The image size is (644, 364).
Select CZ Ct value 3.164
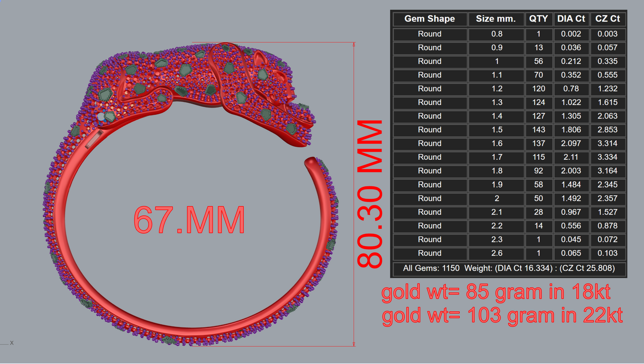[x=607, y=171]
